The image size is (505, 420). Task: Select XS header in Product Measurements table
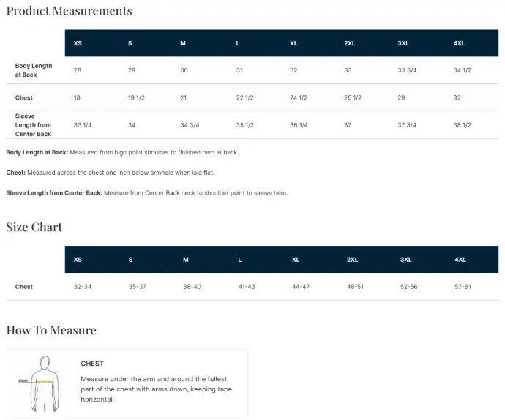point(78,43)
